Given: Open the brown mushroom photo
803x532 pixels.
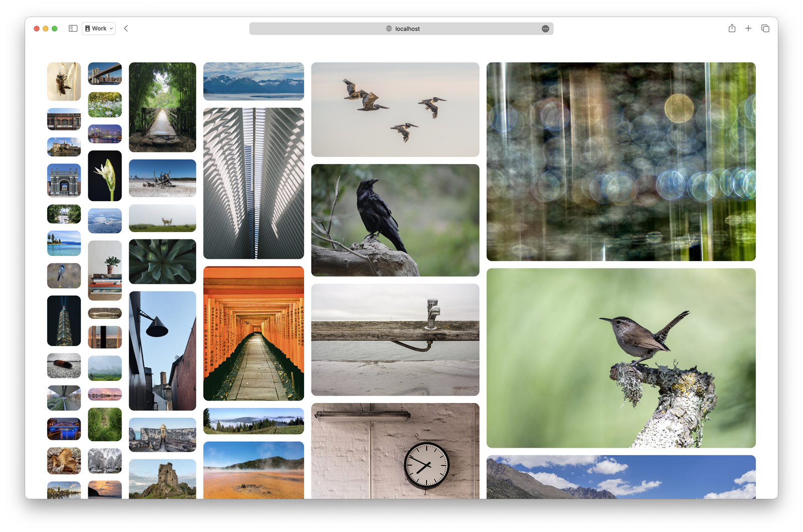Looking at the screenshot, I should [x=64, y=461].
